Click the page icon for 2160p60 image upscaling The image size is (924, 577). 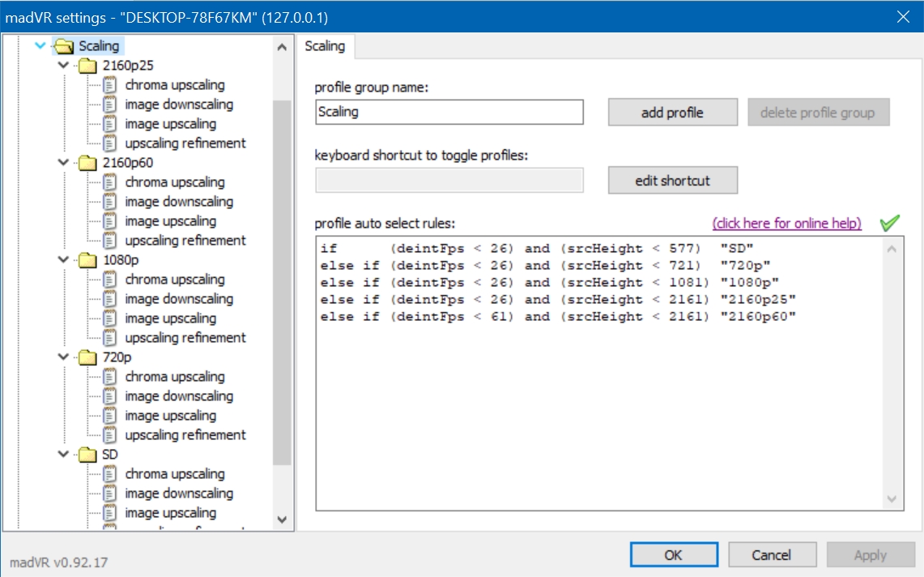(109, 221)
